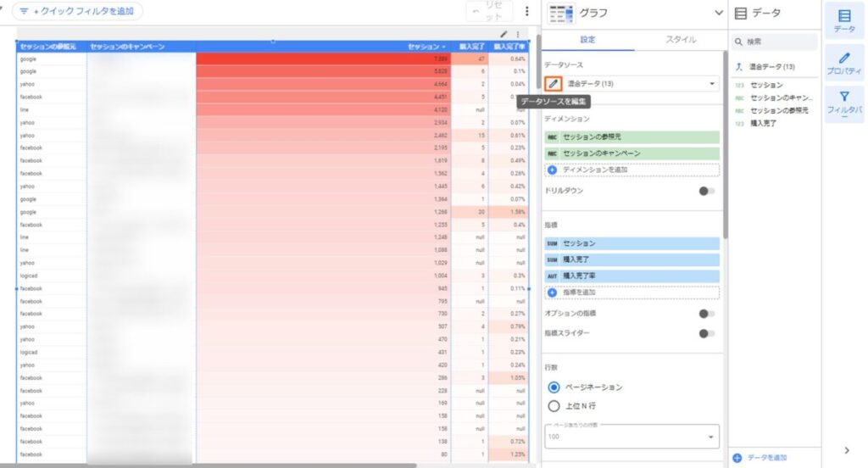Open the フィルタバー panel icon
Image resolution: width=868 pixels, height=468 pixels.
843,105
